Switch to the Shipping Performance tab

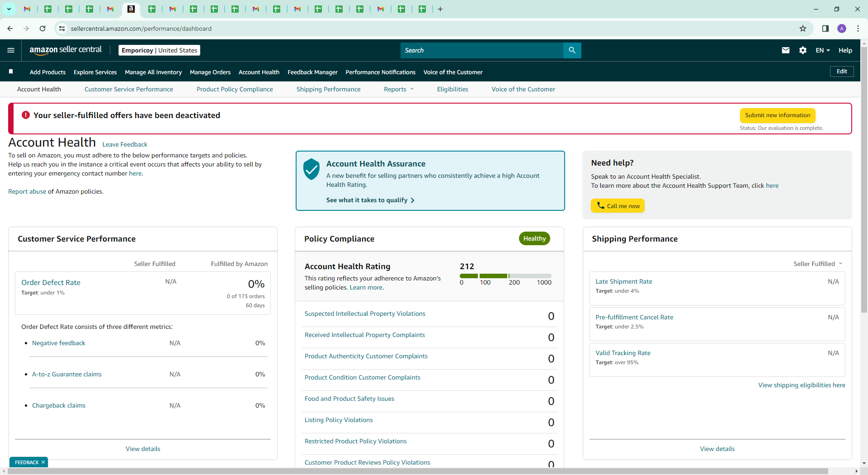(x=328, y=89)
